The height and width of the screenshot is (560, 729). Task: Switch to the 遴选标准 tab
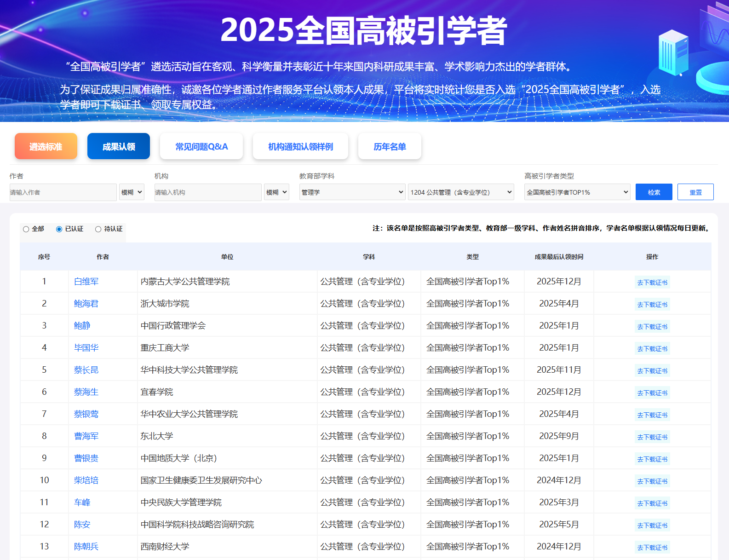[x=46, y=146]
